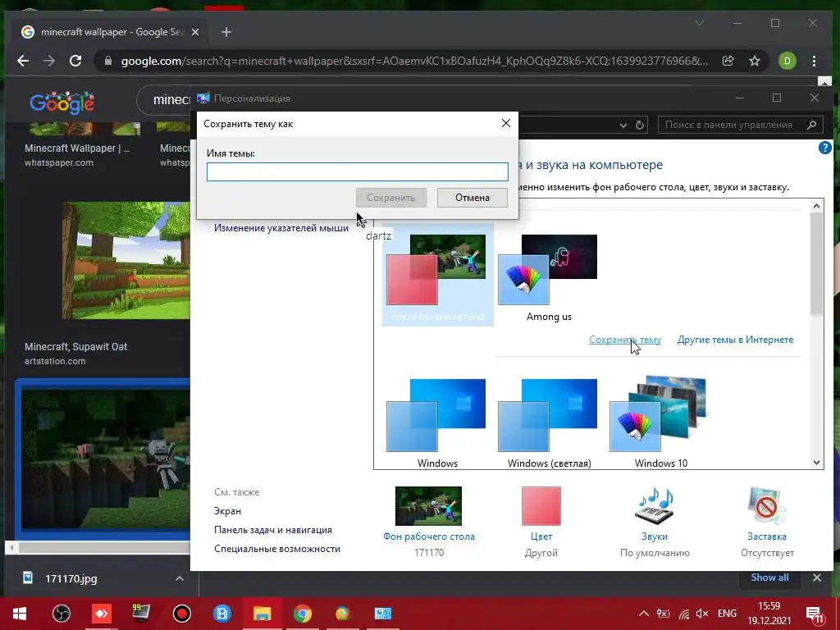
Task: Open Другие темы в Интернете link
Action: (x=735, y=340)
